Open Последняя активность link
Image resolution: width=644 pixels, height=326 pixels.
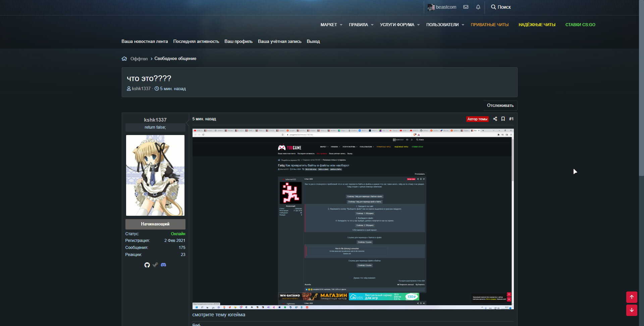[196, 42]
